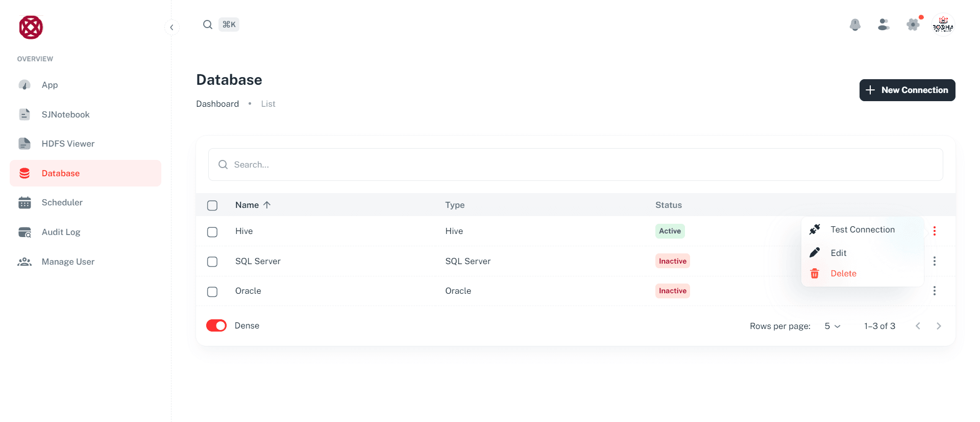Click the HDFS Viewer document icon

click(x=24, y=144)
